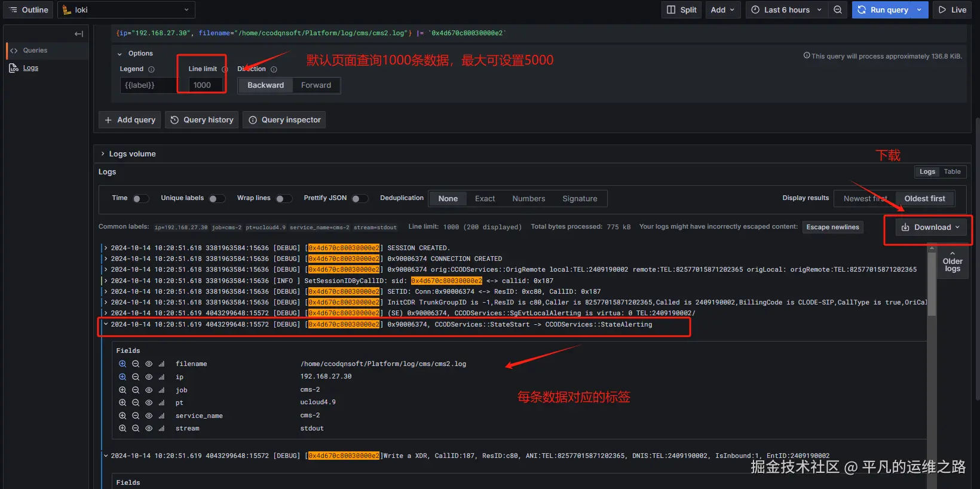The width and height of the screenshot is (980, 489).
Task: Collapse the Options section
Action: point(135,53)
